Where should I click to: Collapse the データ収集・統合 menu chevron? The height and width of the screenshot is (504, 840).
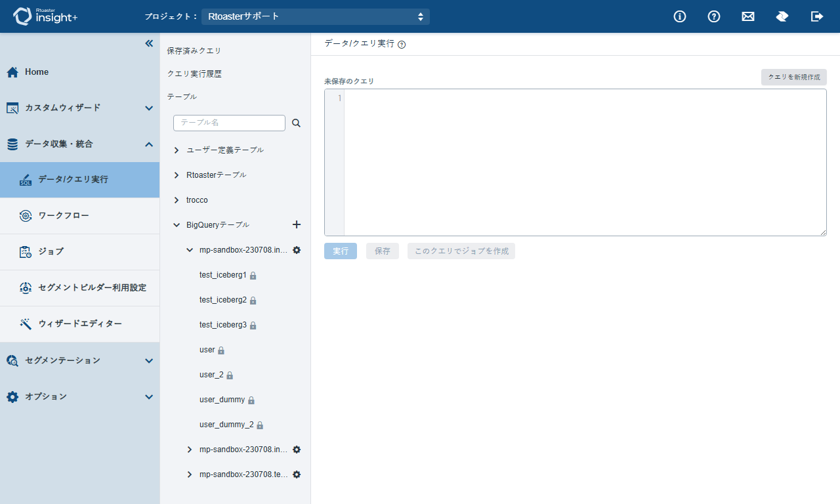pos(149,144)
